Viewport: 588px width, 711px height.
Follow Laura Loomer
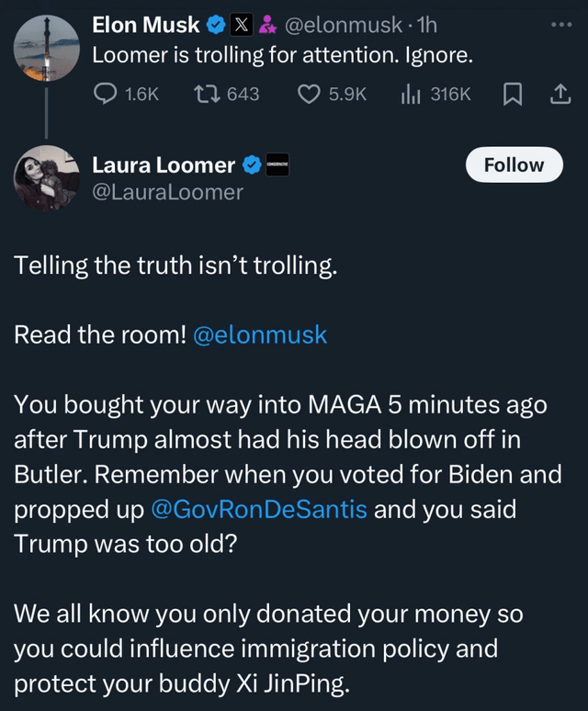click(514, 165)
